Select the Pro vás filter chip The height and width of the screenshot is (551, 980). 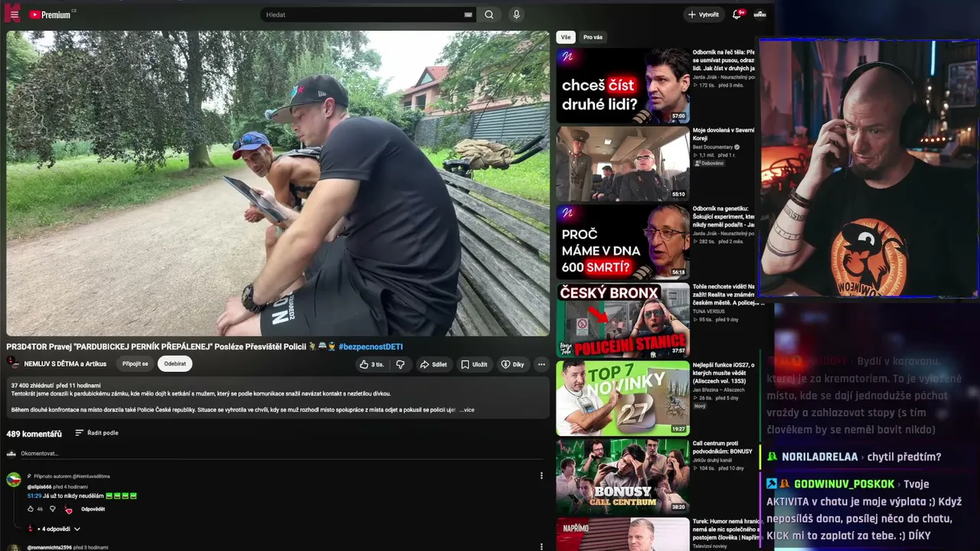coord(593,37)
